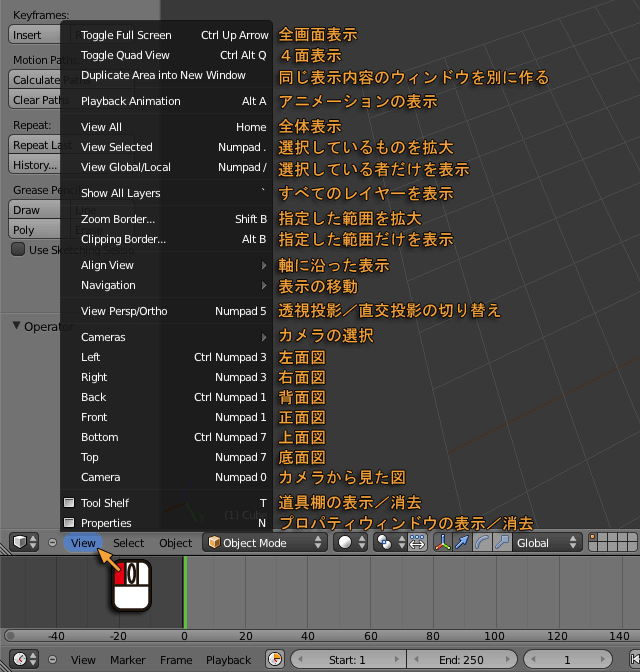Open the Object Mode dropdown

pos(265,542)
